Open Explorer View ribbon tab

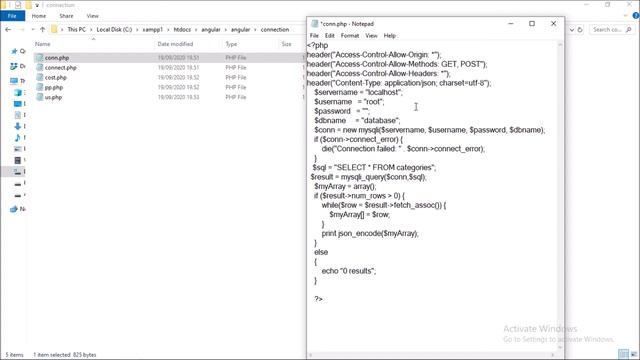tap(92, 16)
